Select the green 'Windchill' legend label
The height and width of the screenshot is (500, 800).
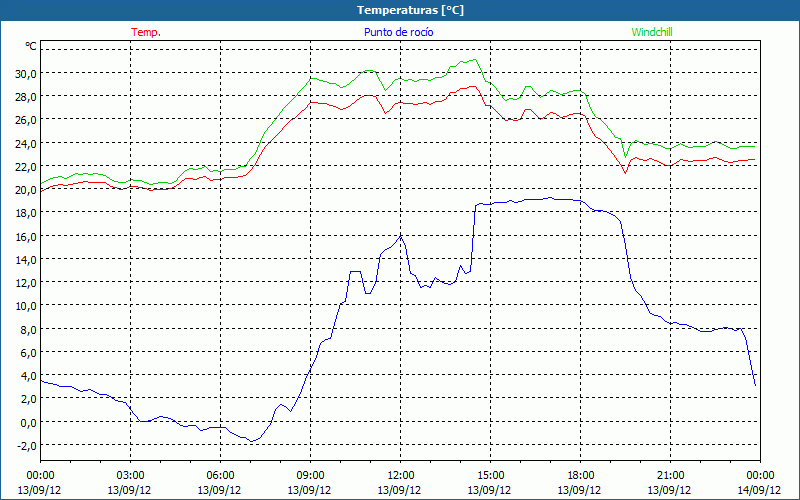pyautogui.click(x=652, y=32)
